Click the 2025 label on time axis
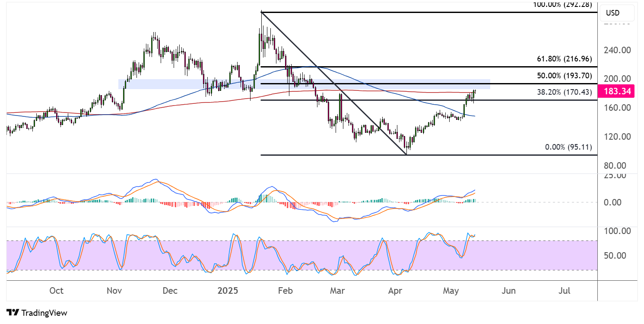The image size is (644, 324). [x=228, y=291]
